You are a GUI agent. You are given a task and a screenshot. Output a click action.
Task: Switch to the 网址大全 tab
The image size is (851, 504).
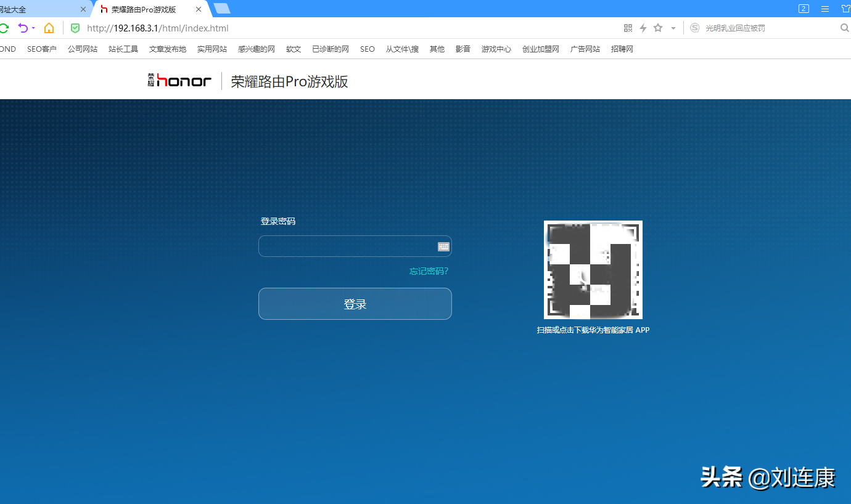[x=39, y=9]
